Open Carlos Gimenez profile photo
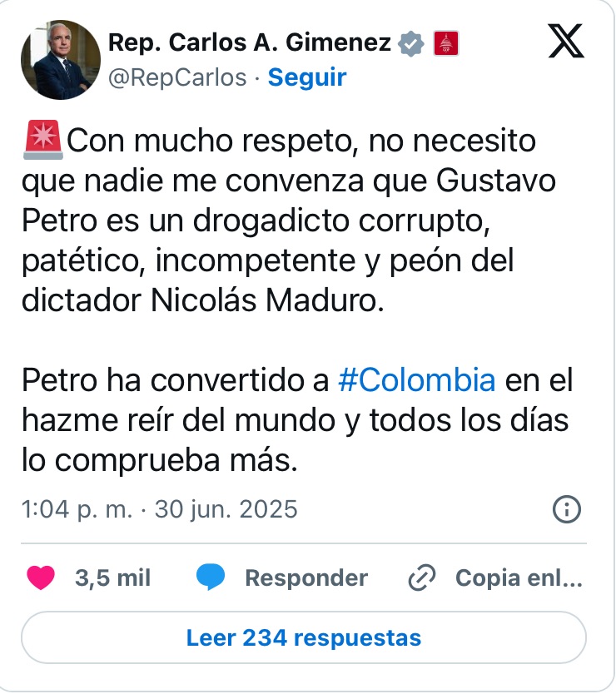 click(61, 60)
